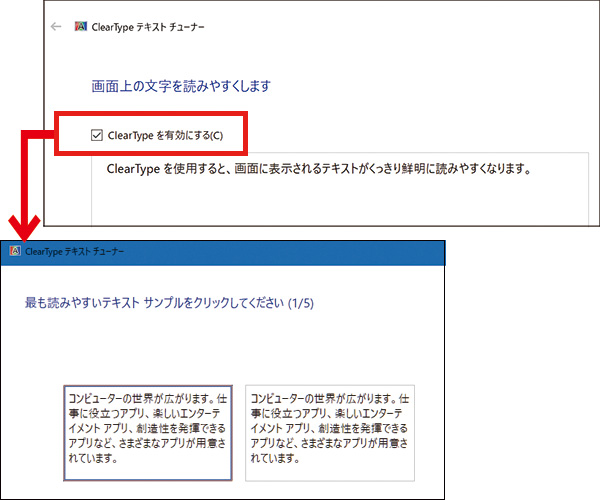Click upper window title 'ClearType テキスト チューナー'

[x=148, y=27]
